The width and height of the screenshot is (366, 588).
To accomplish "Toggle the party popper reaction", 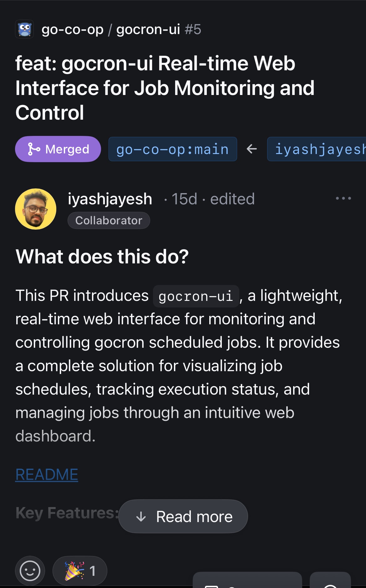I will (80, 571).
